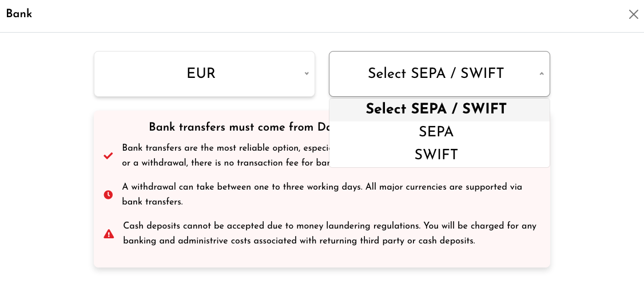Click the red clock icon
Screen dimensions: 644x291
[108, 195]
